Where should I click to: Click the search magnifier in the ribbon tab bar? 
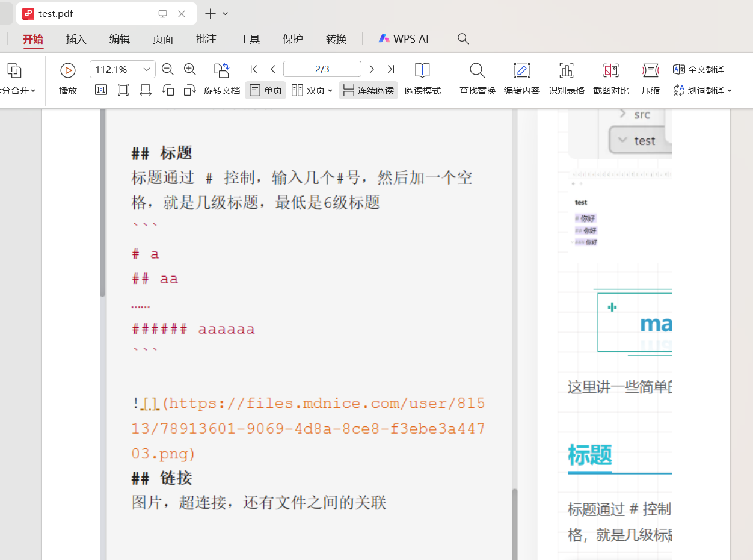pos(463,39)
